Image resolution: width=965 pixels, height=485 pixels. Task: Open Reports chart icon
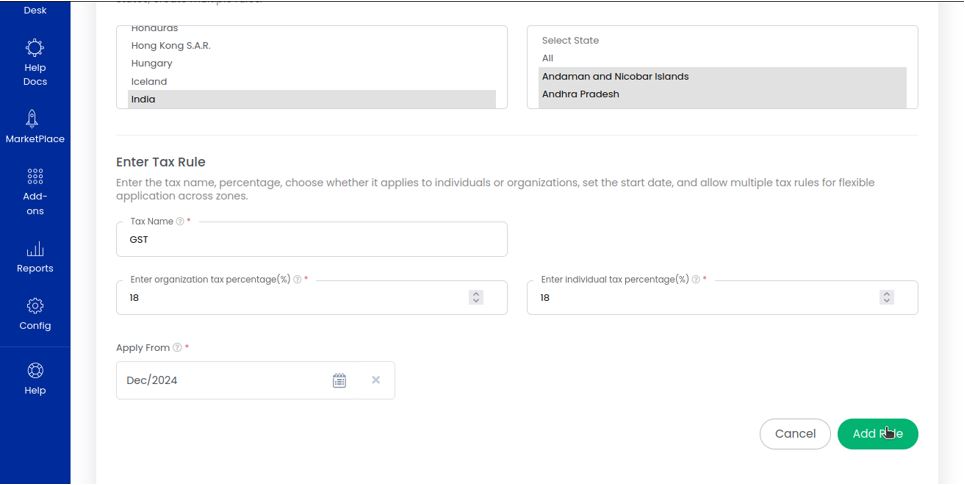tap(35, 249)
